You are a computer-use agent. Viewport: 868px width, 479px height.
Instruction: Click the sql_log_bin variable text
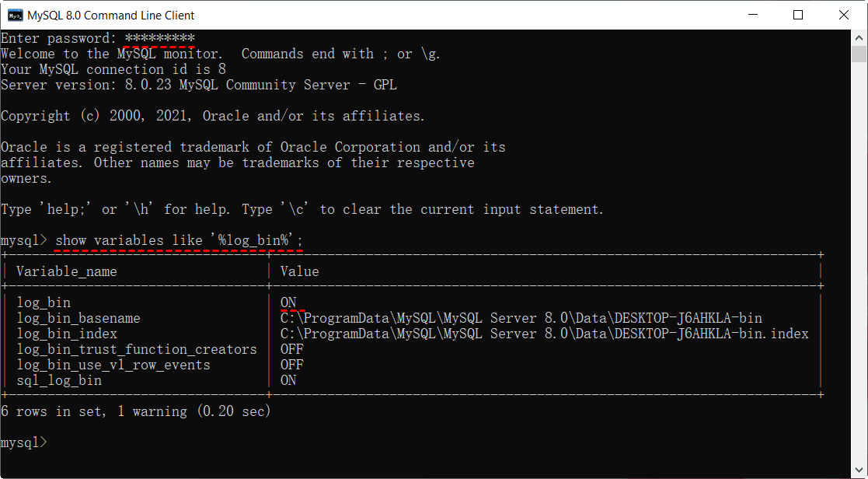(x=58, y=379)
